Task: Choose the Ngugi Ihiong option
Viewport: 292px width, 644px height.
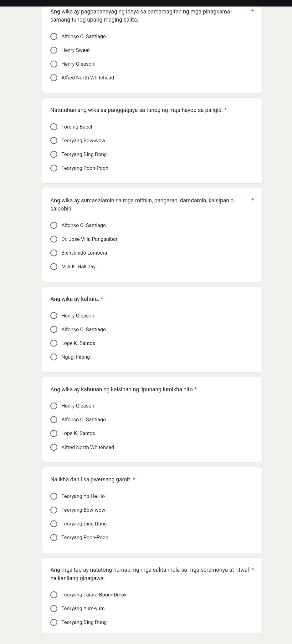Action: click(x=54, y=357)
